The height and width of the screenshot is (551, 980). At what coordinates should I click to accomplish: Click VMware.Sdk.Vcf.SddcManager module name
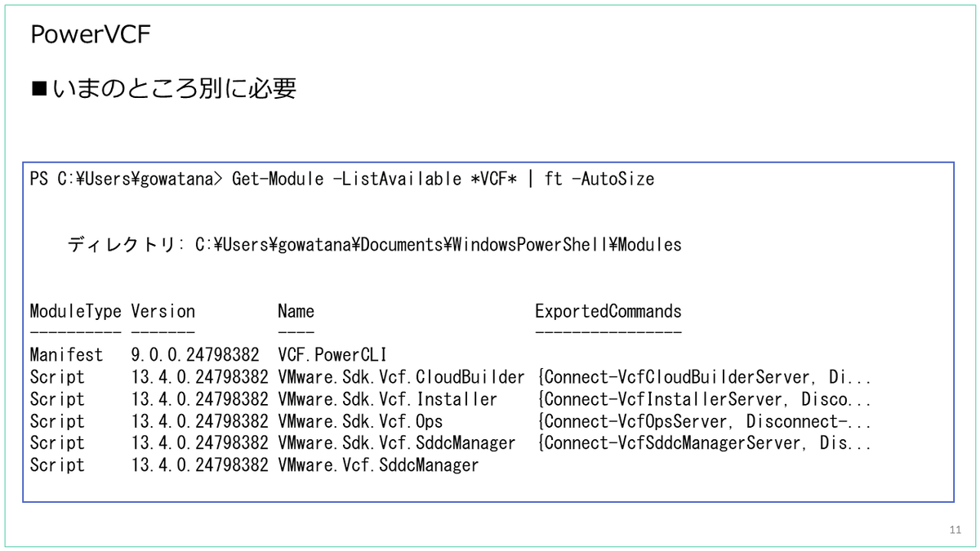click(397, 442)
